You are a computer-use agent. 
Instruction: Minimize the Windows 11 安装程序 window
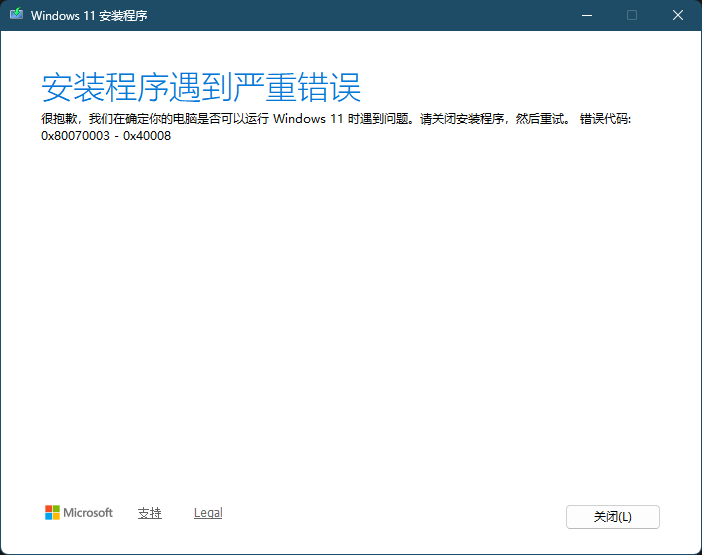click(587, 15)
